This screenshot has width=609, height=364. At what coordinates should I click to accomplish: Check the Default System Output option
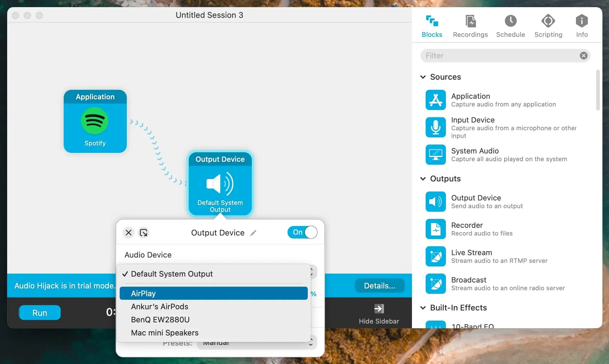coord(172,273)
